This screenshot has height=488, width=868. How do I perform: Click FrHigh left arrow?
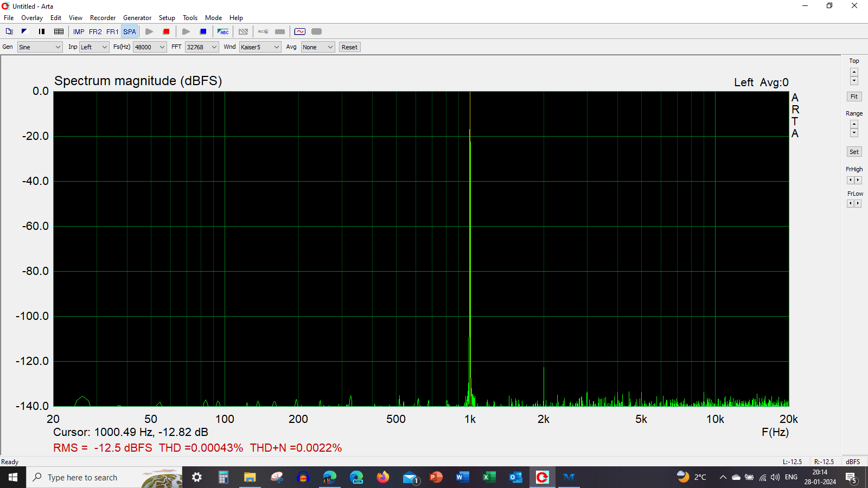(850, 180)
